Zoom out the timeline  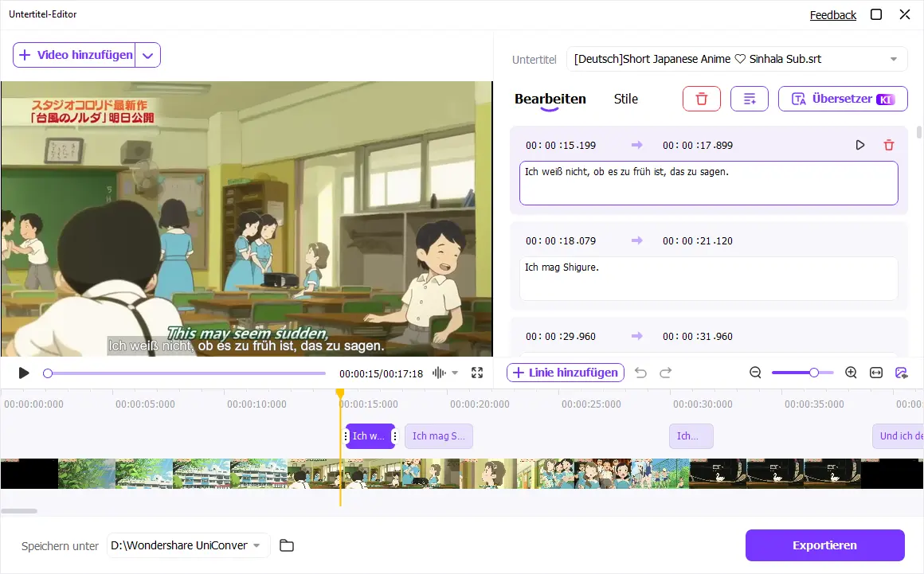click(x=755, y=373)
